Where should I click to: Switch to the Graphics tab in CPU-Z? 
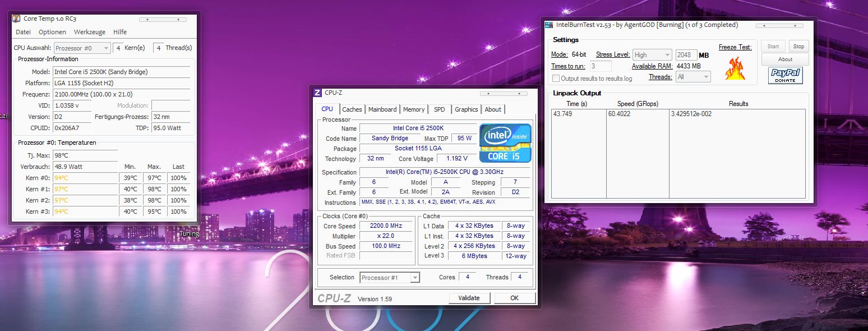click(x=467, y=109)
